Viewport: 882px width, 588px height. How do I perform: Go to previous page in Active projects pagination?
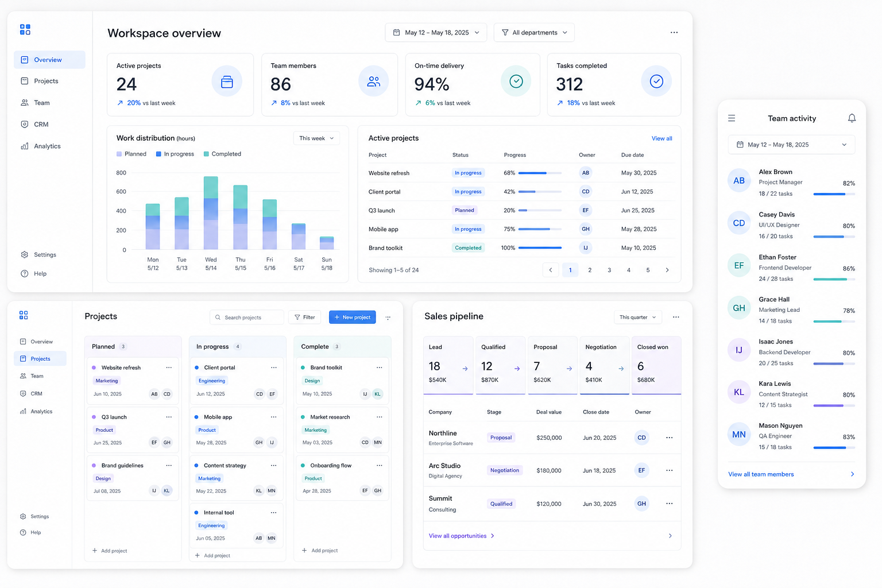click(x=551, y=270)
